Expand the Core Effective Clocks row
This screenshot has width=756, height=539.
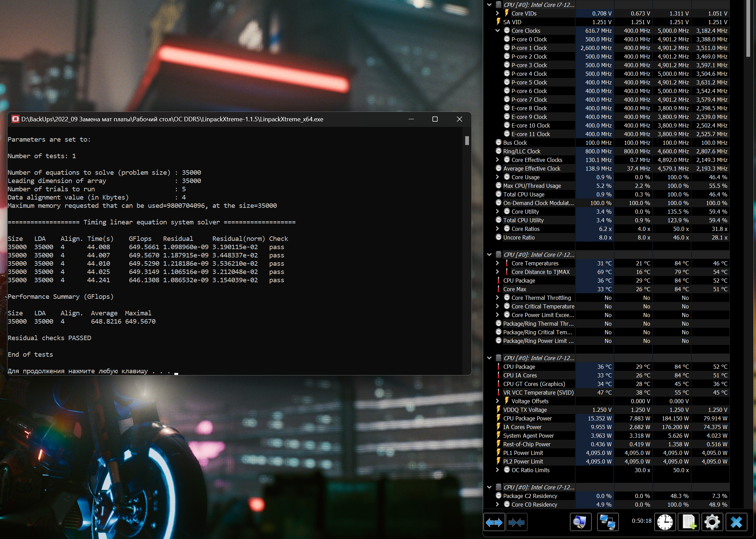pyautogui.click(x=497, y=160)
